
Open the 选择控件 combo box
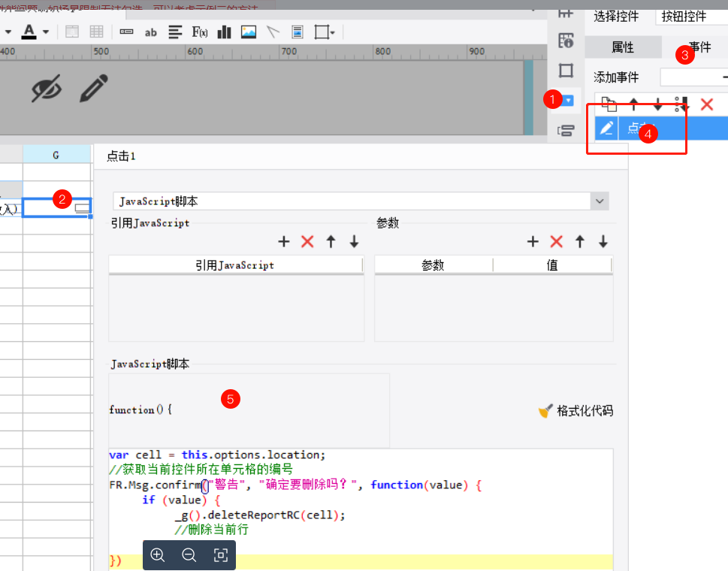click(x=691, y=17)
